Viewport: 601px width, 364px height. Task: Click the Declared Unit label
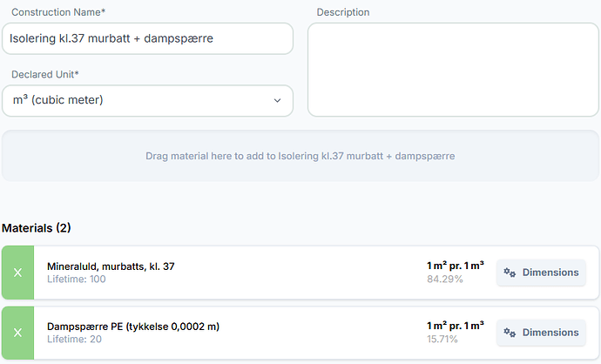[46, 74]
